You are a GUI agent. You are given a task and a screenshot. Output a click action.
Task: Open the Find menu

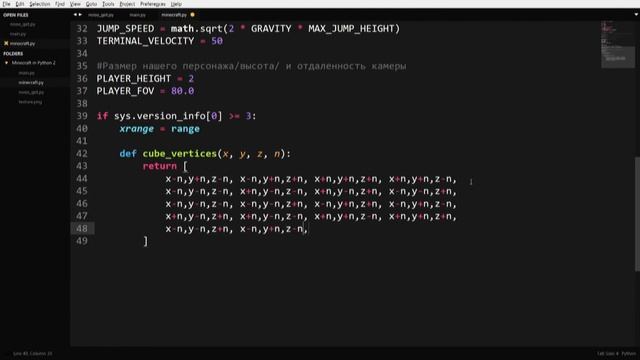point(60,4)
